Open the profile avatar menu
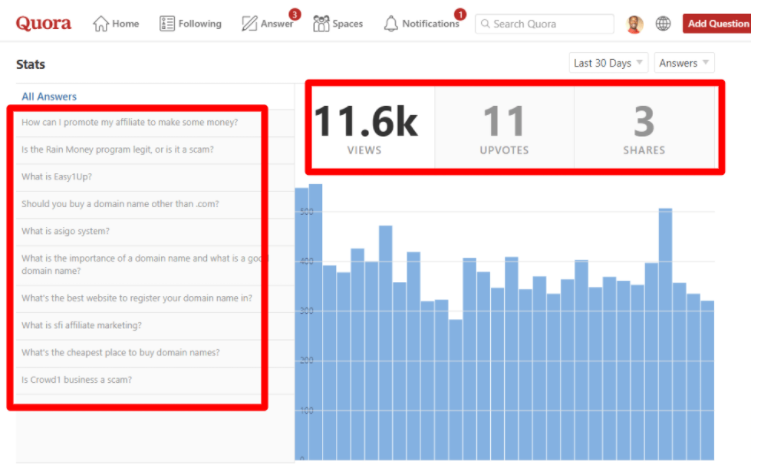This screenshot has width=765, height=469. 634,24
